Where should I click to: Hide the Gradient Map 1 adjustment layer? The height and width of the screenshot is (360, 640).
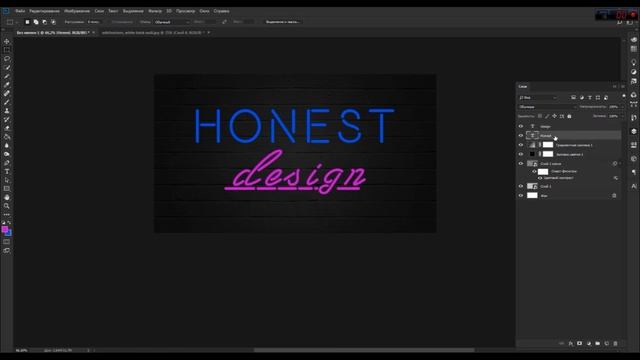(521, 145)
